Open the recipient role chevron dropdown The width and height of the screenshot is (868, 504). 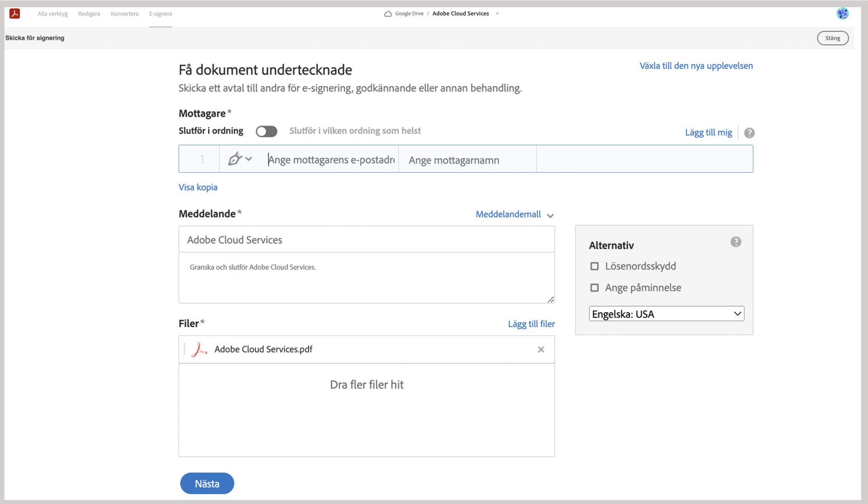[x=249, y=159]
